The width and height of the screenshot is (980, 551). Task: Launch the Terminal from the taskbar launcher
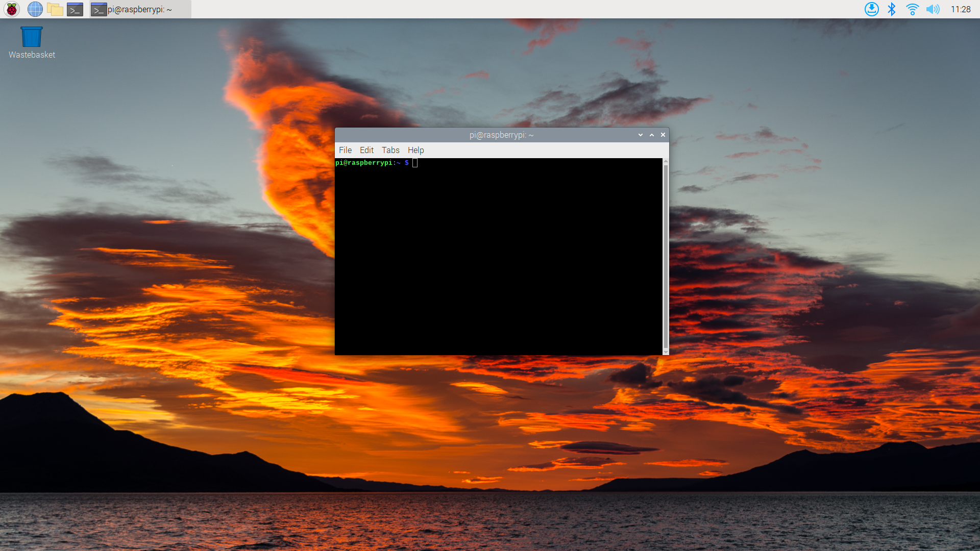(x=75, y=9)
